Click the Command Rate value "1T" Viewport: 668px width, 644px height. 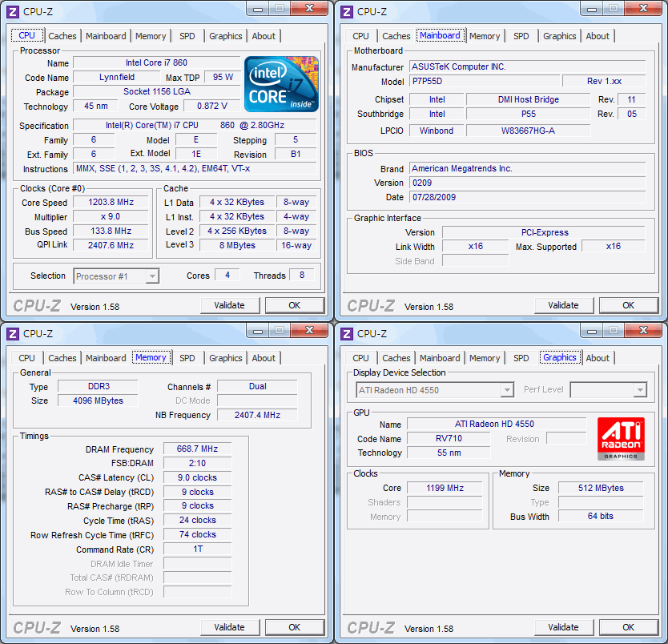197,549
